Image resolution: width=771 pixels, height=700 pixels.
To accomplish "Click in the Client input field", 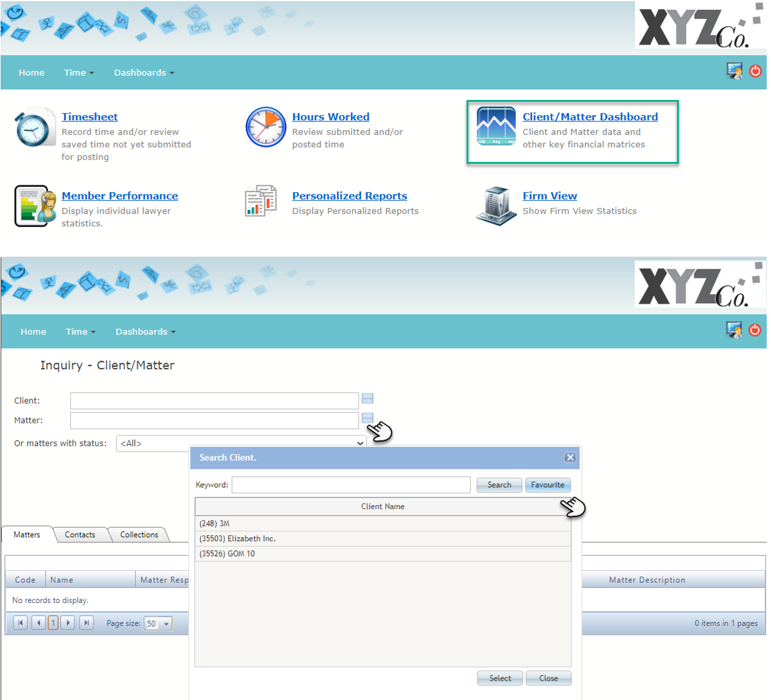I will click(214, 401).
